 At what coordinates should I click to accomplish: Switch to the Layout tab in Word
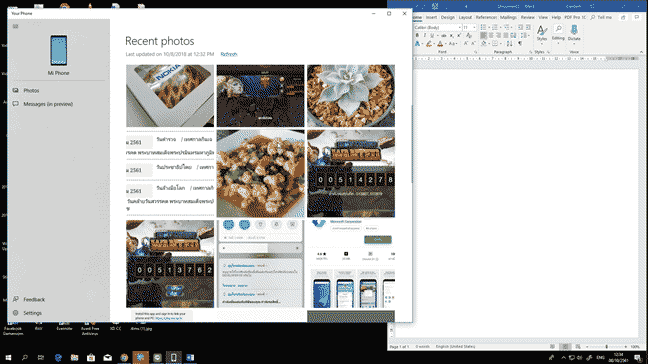click(465, 17)
